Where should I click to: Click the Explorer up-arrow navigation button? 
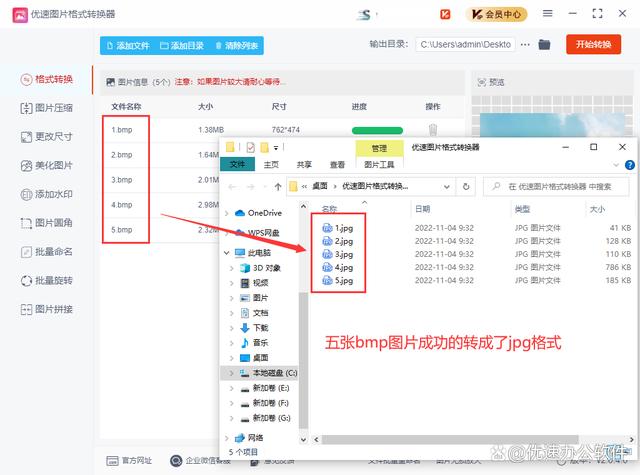(x=278, y=187)
